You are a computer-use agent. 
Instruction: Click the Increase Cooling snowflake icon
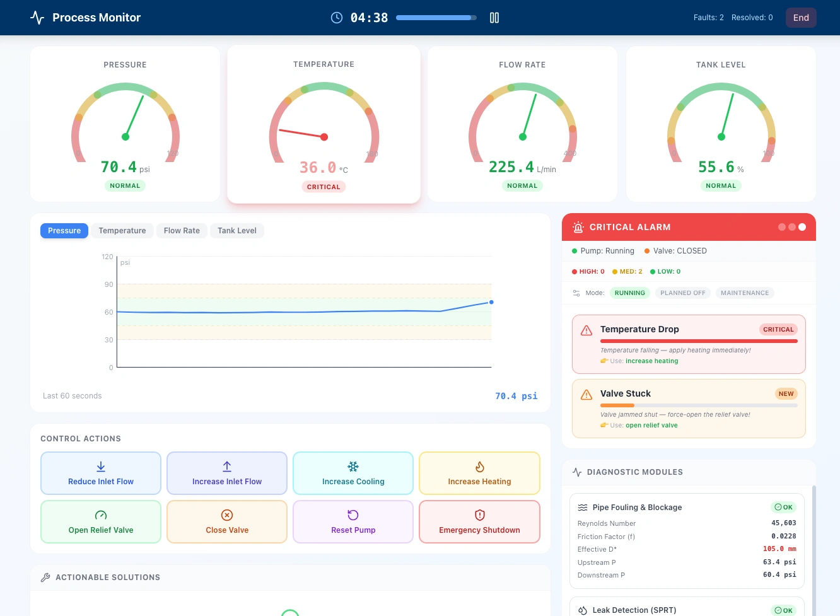pyautogui.click(x=353, y=467)
